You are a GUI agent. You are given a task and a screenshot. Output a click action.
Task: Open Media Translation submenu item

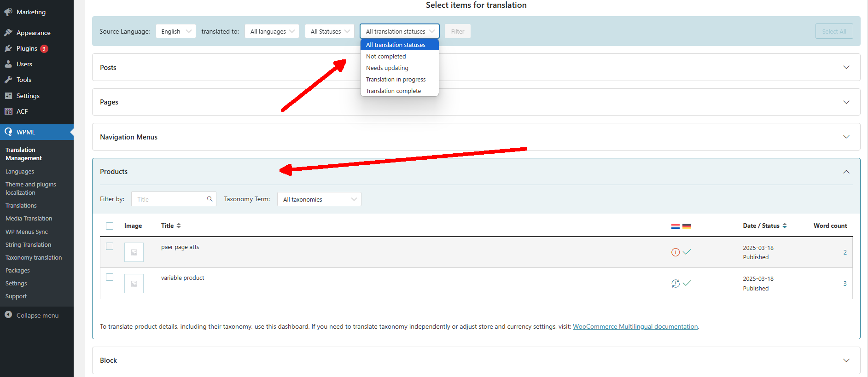pyautogui.click(x=29, y=218)
